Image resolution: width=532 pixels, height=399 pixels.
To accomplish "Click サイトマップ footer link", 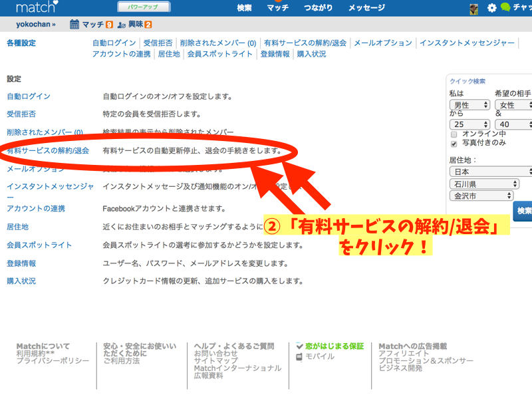I will point(215,360).
